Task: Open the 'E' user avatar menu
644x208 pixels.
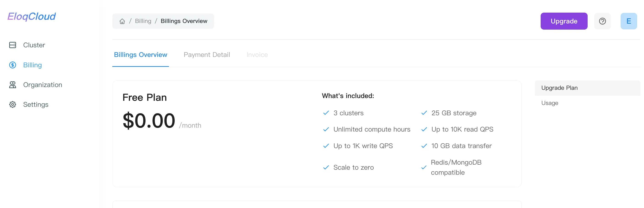Action: [x=628, y=21]
